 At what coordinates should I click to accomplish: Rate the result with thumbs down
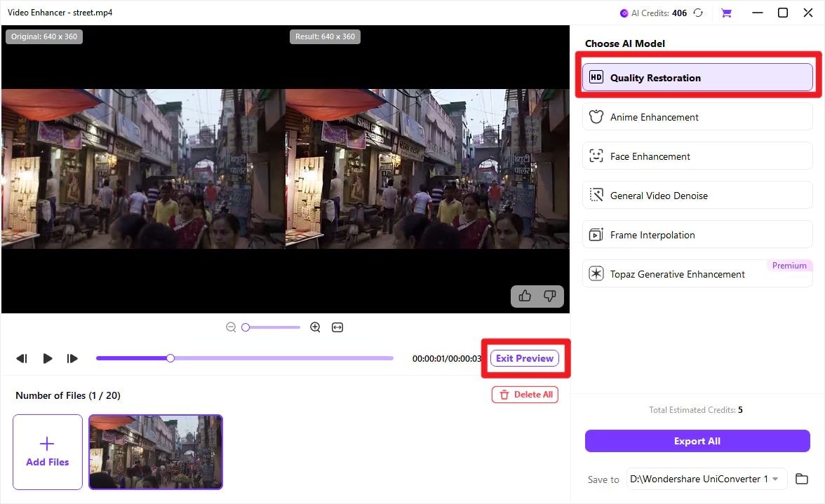point(550,297)
